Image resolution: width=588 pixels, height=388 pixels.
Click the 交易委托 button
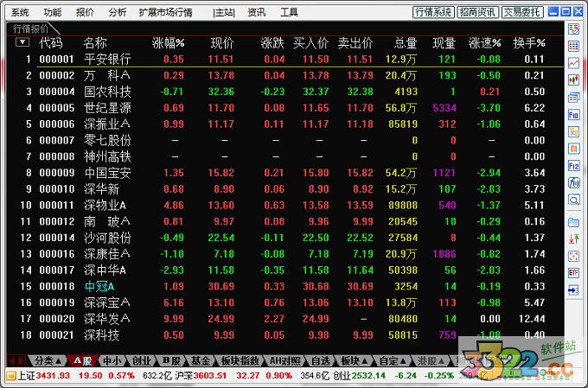point(522,12)
